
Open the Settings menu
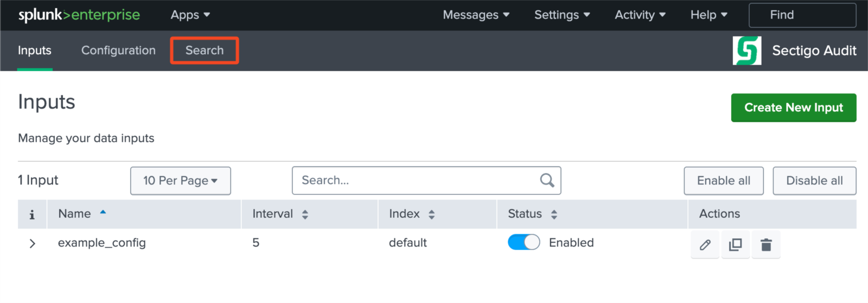pyautogui.click(x=561, y=15)
